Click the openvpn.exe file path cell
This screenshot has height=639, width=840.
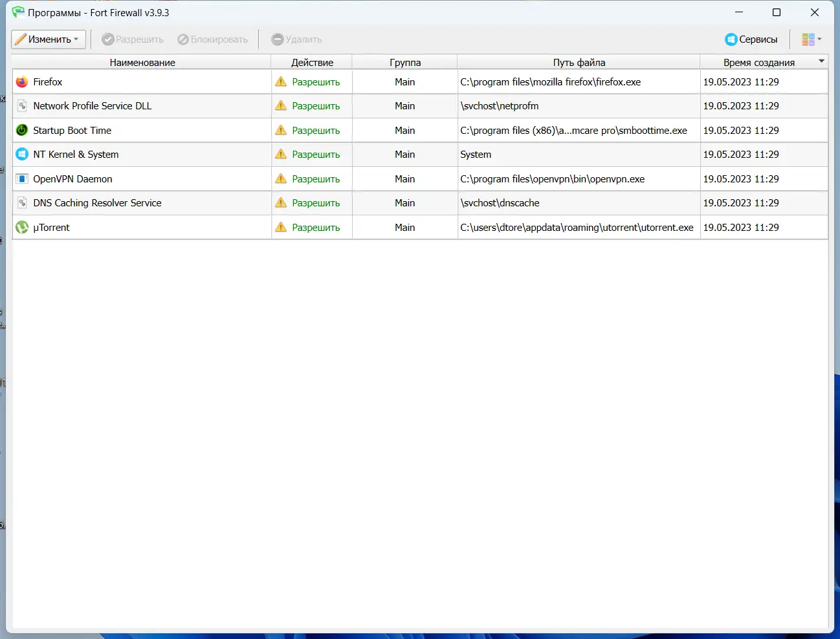pos(579,179)
